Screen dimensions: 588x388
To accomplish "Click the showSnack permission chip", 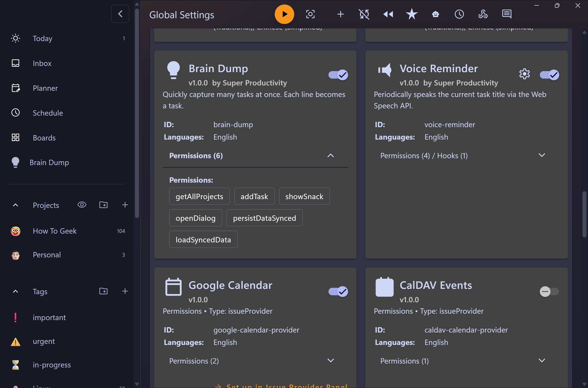I will [x=304, y=197].
